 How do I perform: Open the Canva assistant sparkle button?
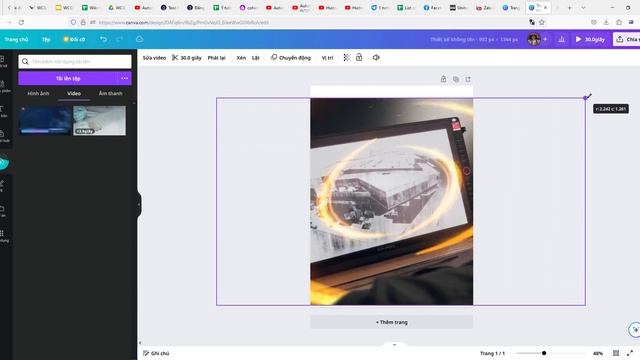[x=635, y=329]
